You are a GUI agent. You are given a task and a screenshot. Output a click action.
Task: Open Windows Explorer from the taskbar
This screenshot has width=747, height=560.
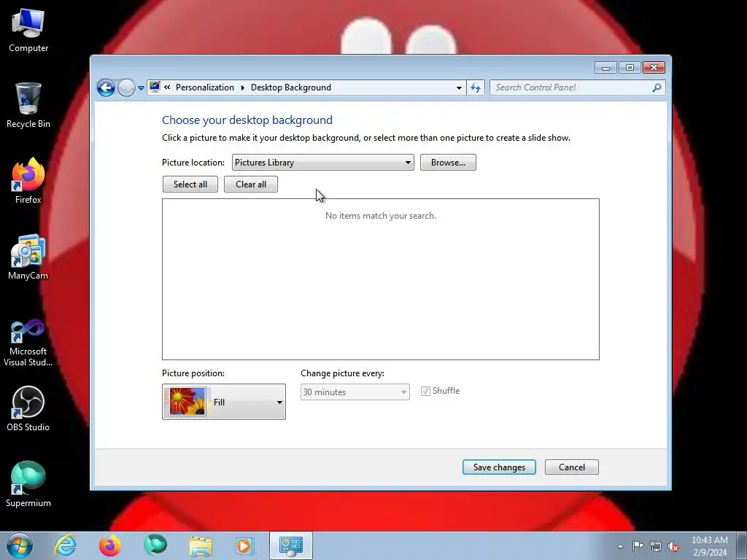(201, 545)
